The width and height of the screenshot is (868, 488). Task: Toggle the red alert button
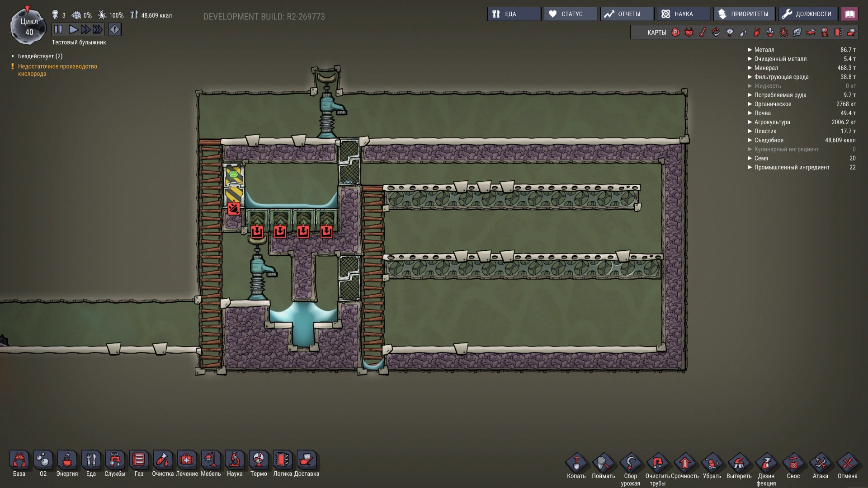pyautogui.click(x=115, y=30)
